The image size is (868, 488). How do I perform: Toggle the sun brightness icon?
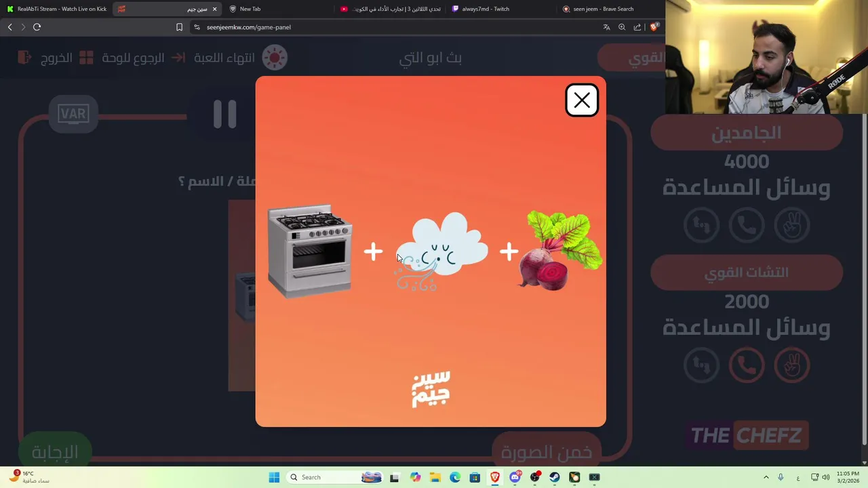click(x=275, y=58)
